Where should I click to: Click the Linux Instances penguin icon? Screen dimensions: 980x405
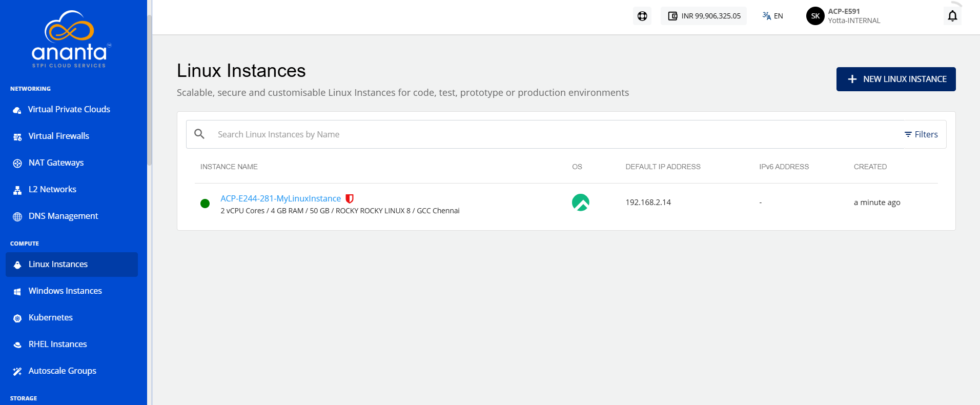click(x=17, y=265)
